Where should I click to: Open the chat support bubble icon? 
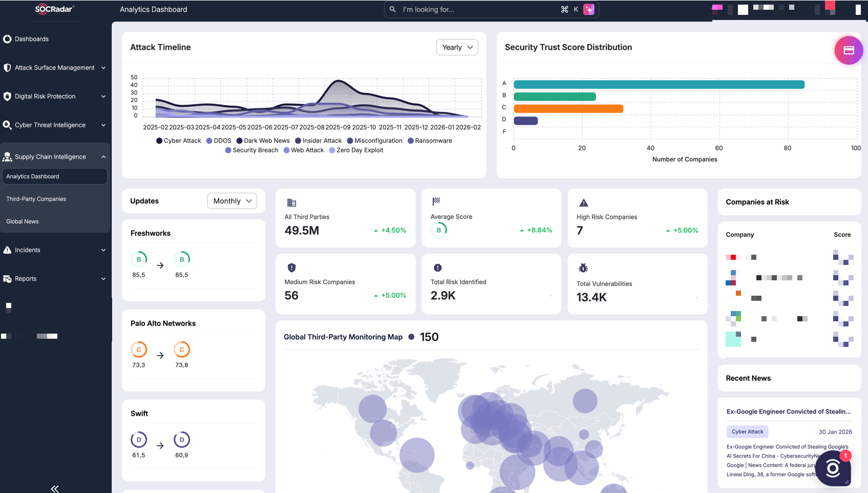(833, 468)
